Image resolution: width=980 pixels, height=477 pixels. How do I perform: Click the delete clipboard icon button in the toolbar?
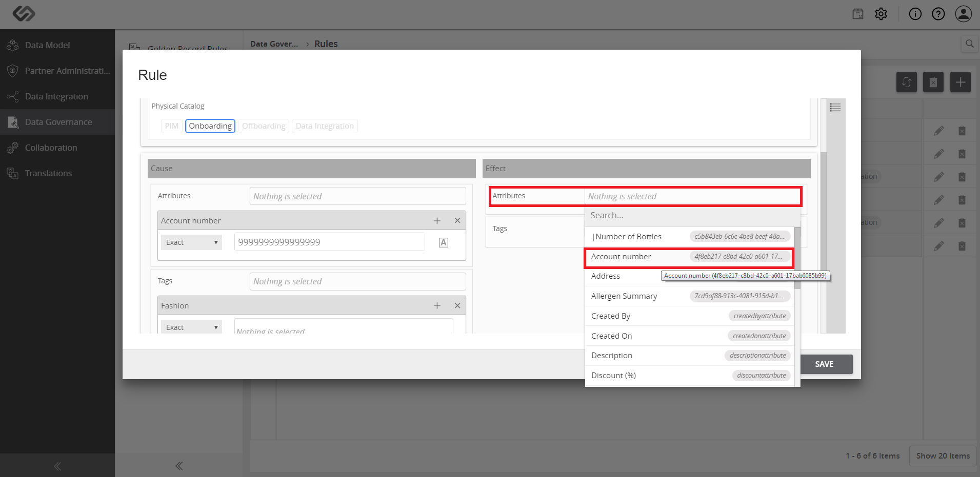click(933, 82)
